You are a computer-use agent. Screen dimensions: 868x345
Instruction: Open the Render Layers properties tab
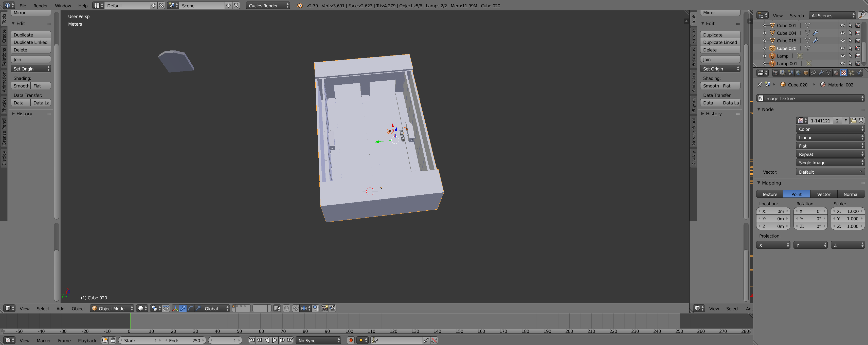point(783,73)
